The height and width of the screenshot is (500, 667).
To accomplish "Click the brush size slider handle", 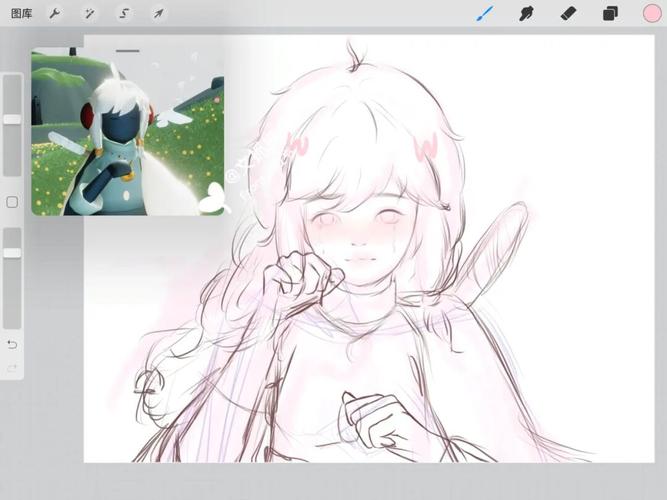I will pyautogui.click(x=12, y=119).
